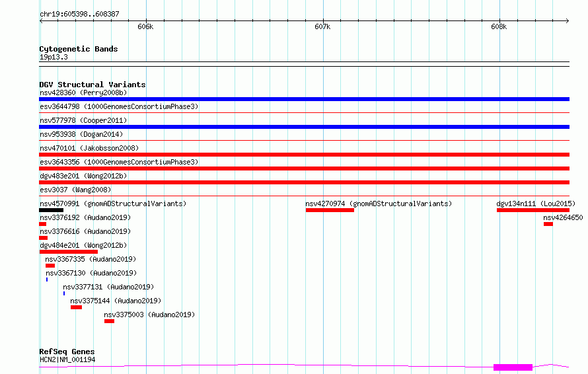Click the ruler's left scroll arrow
588x374 pixels.
[x=41, y=20]
